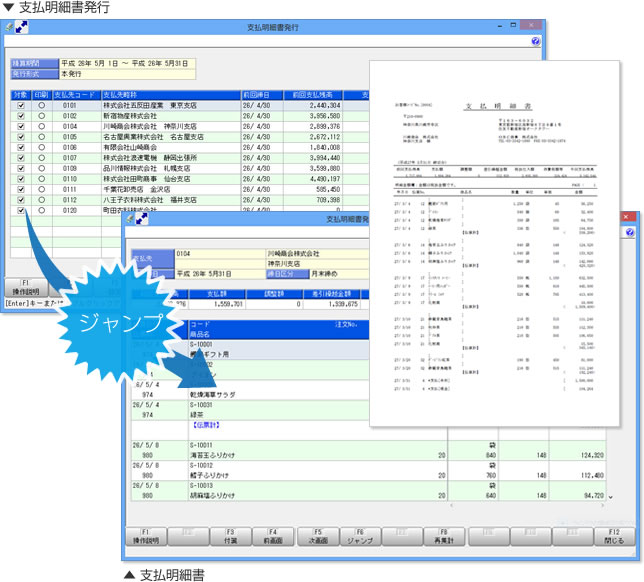Uncheck the 対象 checkbox for row 0107

tap(21, 158)
